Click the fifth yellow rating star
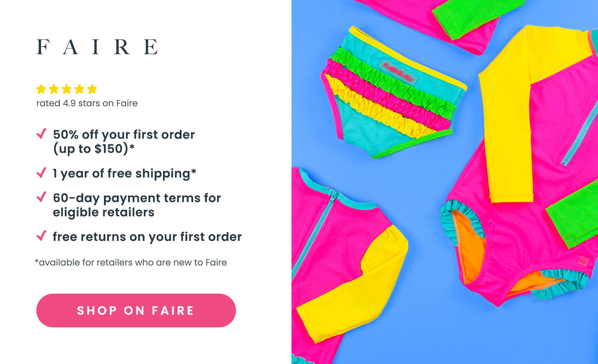Screen dimensions: 598x364 (x=92, y=89)
